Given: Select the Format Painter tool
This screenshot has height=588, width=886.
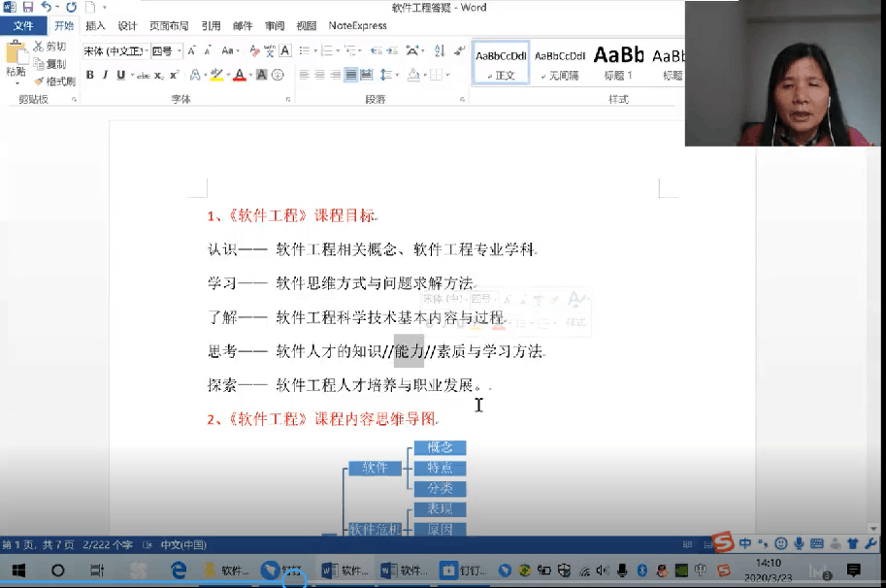Looking at the screenshot, I should (x=54, y=82).
